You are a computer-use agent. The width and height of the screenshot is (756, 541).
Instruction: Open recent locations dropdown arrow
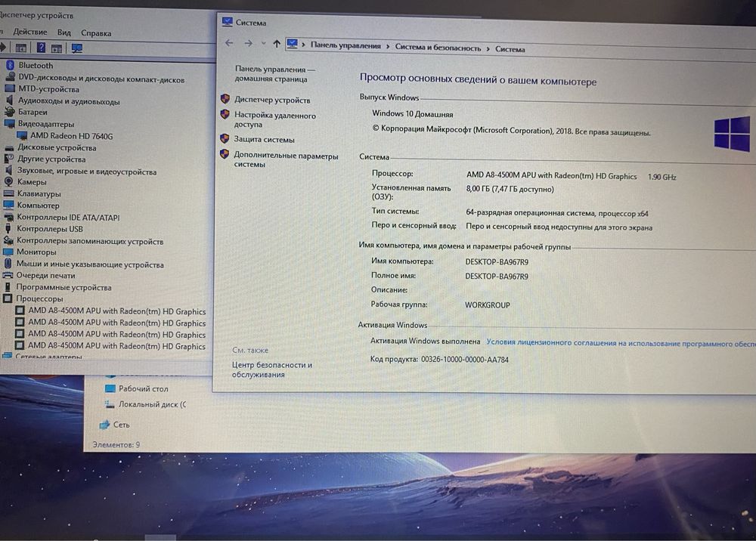click(263, 43)
